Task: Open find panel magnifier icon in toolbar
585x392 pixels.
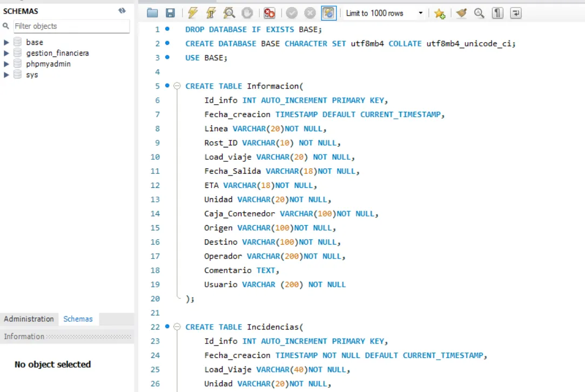Action: point(479,13)
